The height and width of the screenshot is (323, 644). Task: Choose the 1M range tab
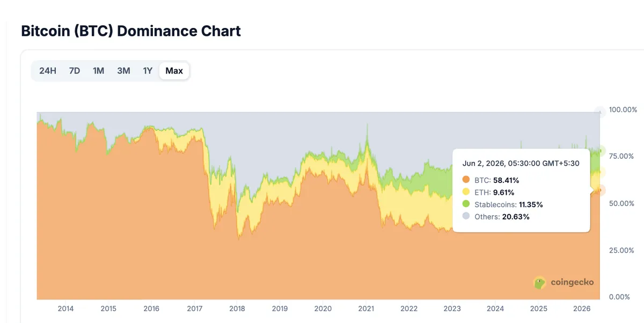98,71
